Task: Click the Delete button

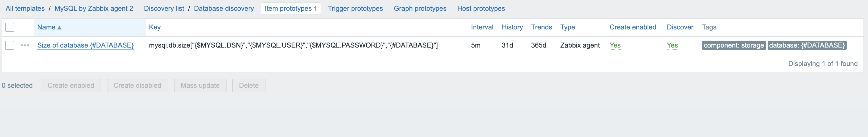Action: point(249,85)
